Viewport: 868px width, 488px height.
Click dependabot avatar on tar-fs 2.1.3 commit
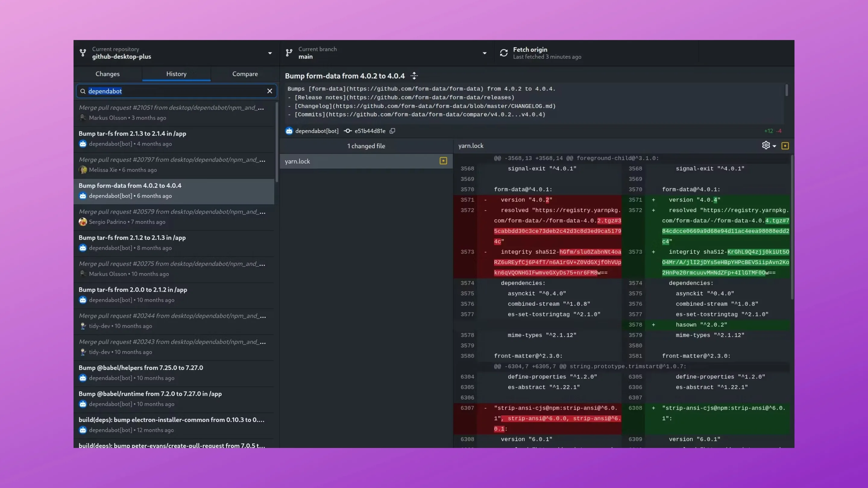83,248
